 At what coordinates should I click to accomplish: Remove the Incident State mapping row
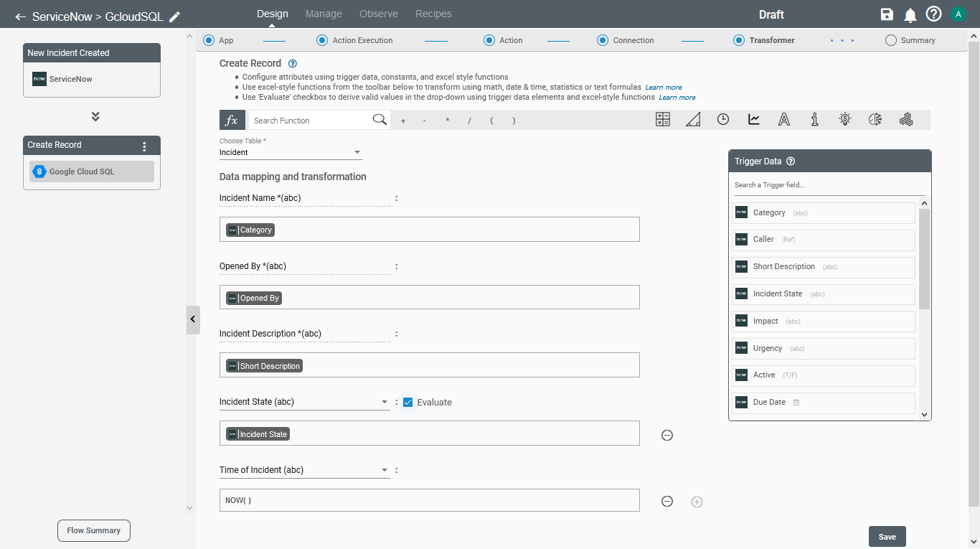[x=667, y=435]
